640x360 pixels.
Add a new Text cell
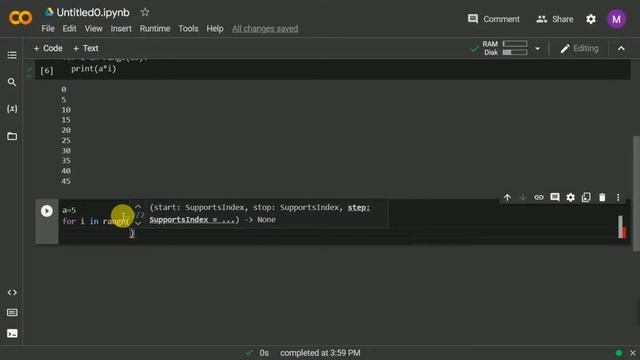86,48
